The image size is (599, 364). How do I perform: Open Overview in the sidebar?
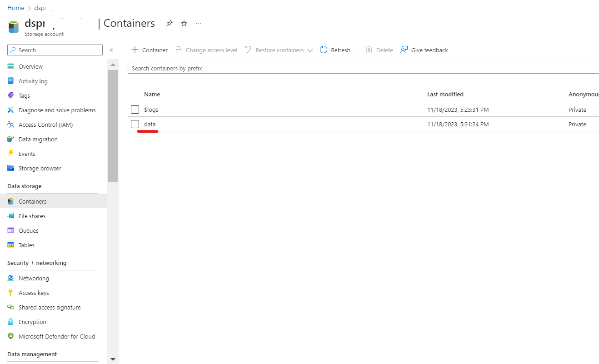click(30, 66)
